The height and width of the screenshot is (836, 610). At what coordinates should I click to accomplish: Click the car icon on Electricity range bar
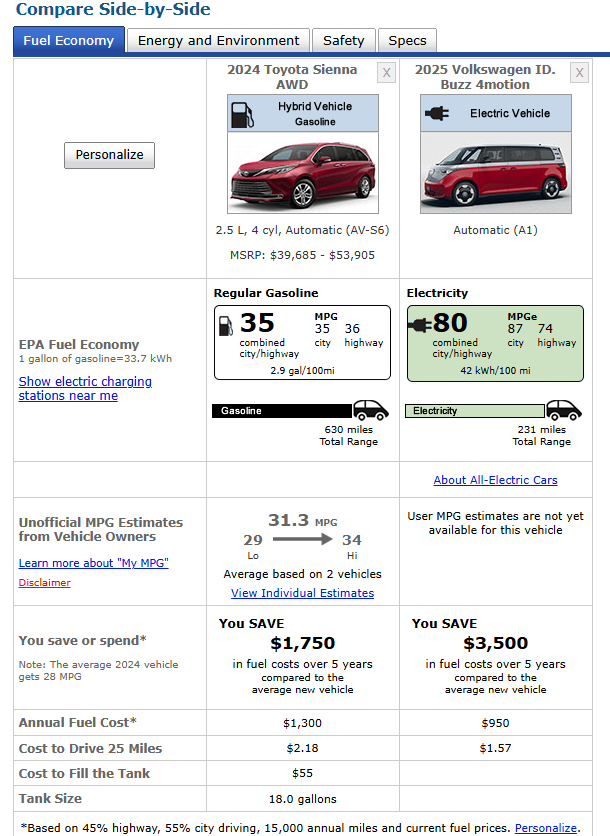pos(563,410)
